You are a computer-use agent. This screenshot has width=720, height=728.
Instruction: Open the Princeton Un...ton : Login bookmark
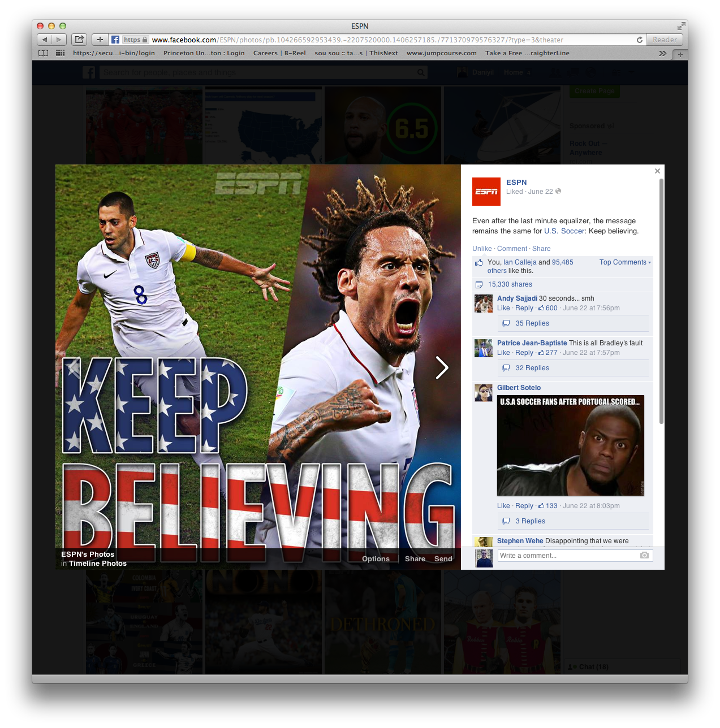[x=204, y=53]
